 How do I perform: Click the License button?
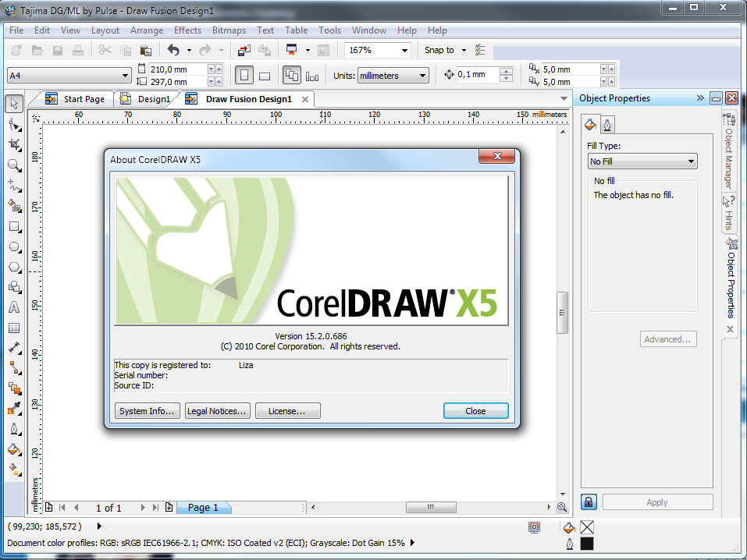[288, 410]
